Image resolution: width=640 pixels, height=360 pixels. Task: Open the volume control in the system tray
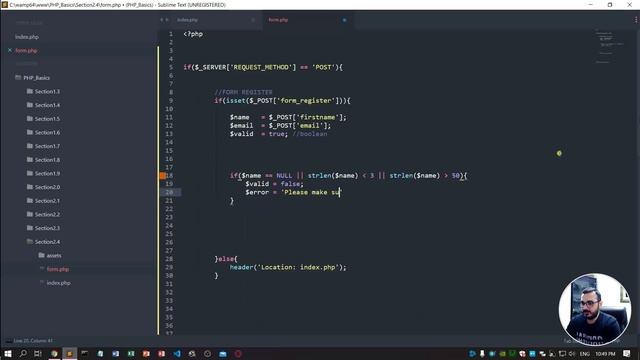pyautogui.click(x=572, y=353)
